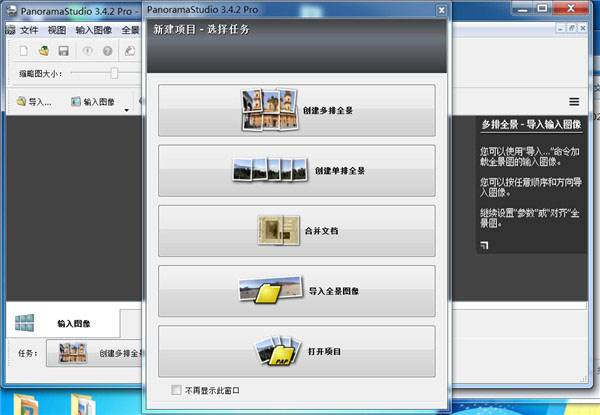Select the 打开项目 task button
Image resolution: width=600 pixels, height=415 pixels.
(x=297, y=352)
